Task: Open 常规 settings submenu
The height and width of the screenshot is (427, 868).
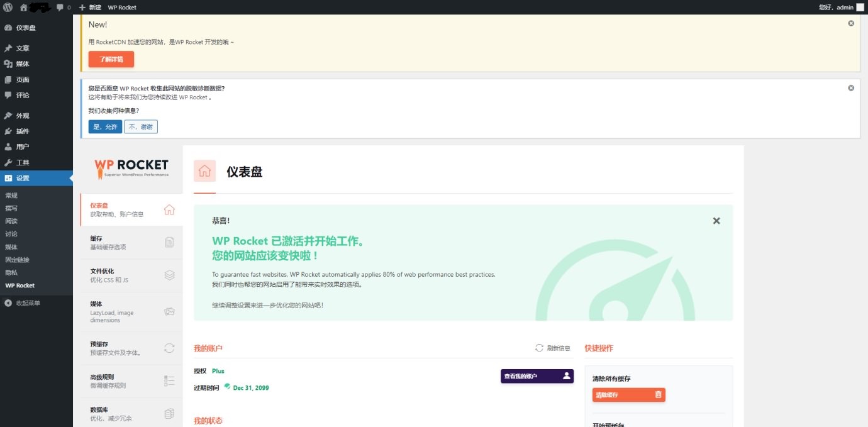Action: click(11, 196)
